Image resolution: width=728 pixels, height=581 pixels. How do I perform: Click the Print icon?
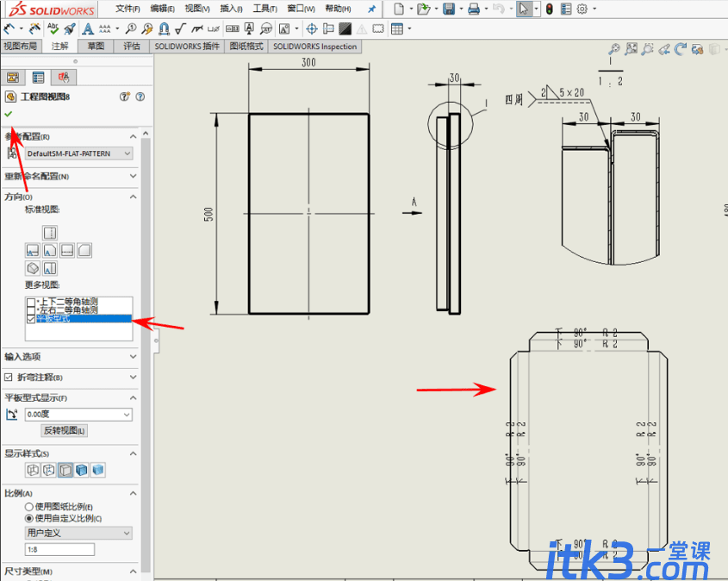474,9
